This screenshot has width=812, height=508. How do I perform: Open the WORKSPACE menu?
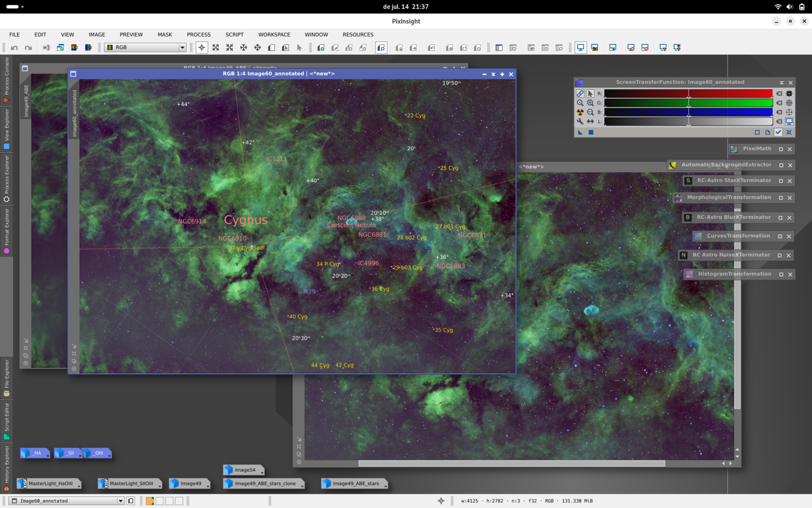(x=274, y=34)
